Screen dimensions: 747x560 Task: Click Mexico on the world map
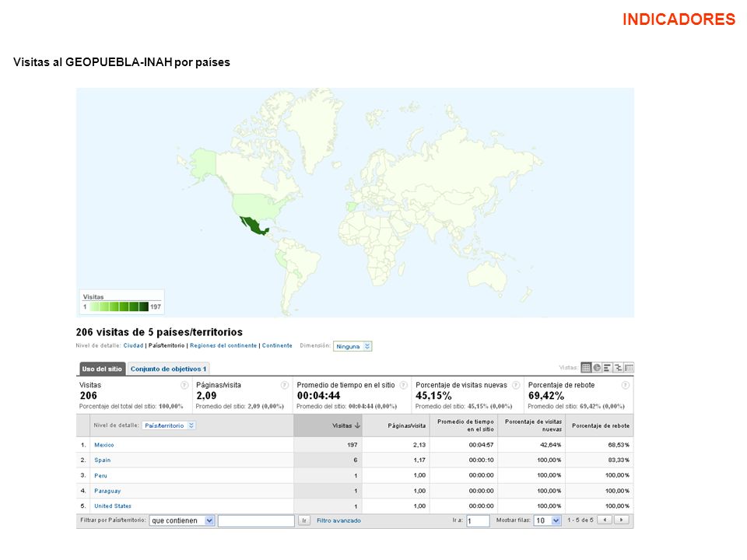pyautogui.click(x=256, y=226)
